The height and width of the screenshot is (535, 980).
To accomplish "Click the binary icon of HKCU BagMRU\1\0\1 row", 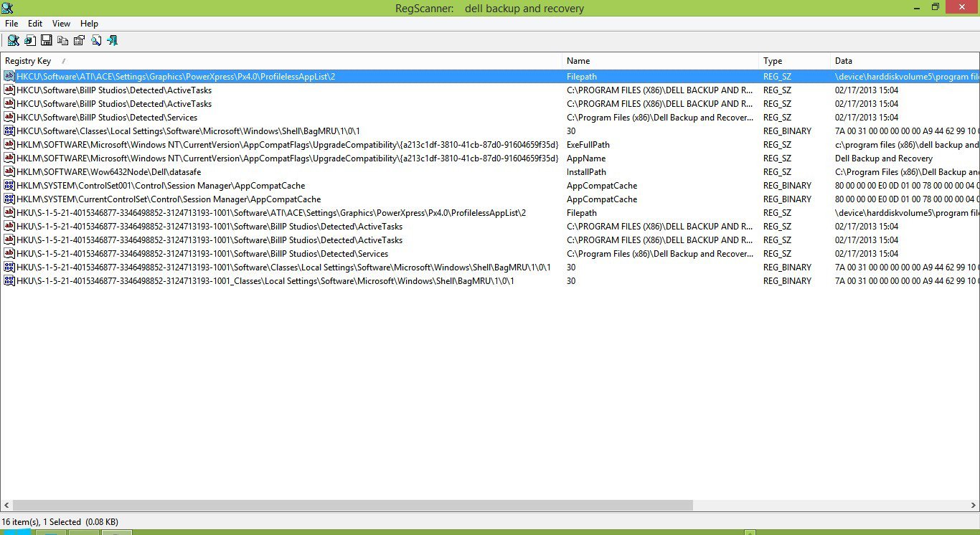I will [x=9, y=131].
